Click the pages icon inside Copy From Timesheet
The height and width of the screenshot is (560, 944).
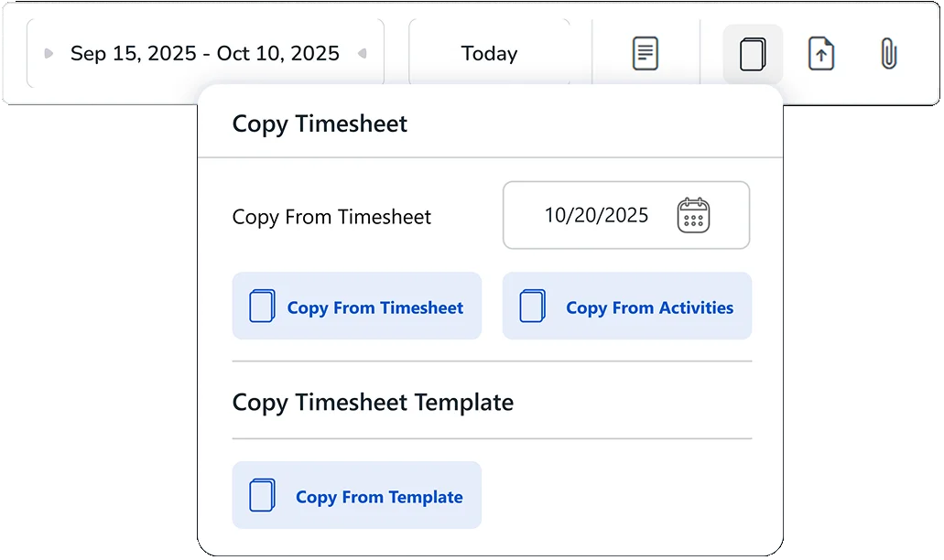[263, 307]
